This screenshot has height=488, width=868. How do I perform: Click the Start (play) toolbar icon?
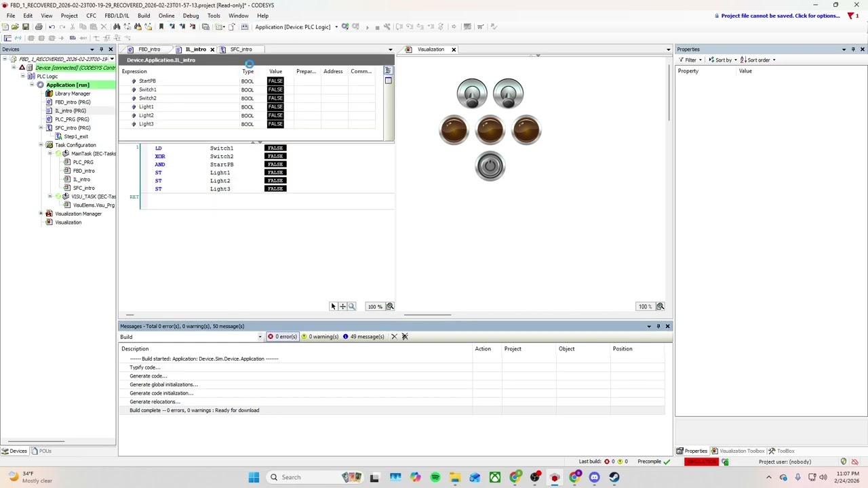368,26
